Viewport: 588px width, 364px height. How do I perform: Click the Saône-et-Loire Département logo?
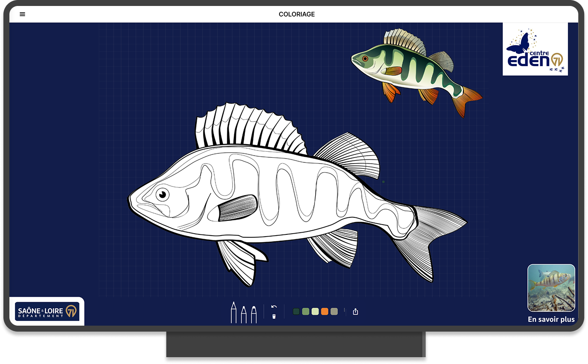tap(47, 312)
